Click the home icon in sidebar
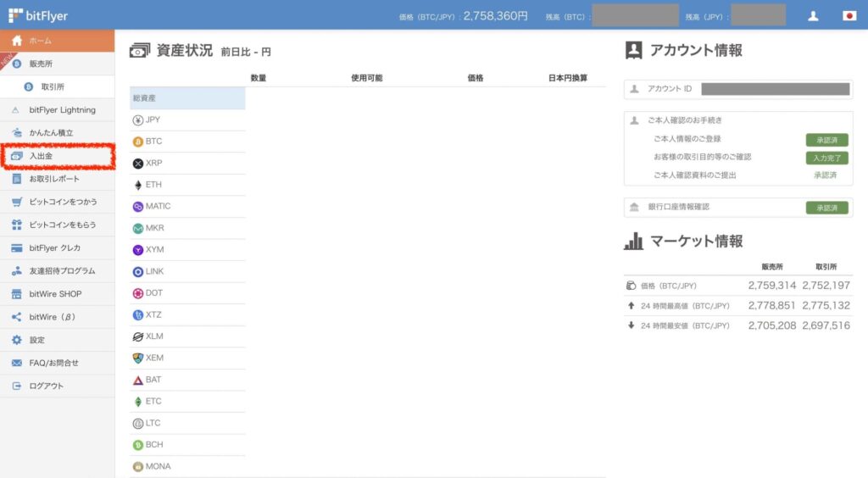The width and height of the screenshot is (868, 478). coord(17,41)
